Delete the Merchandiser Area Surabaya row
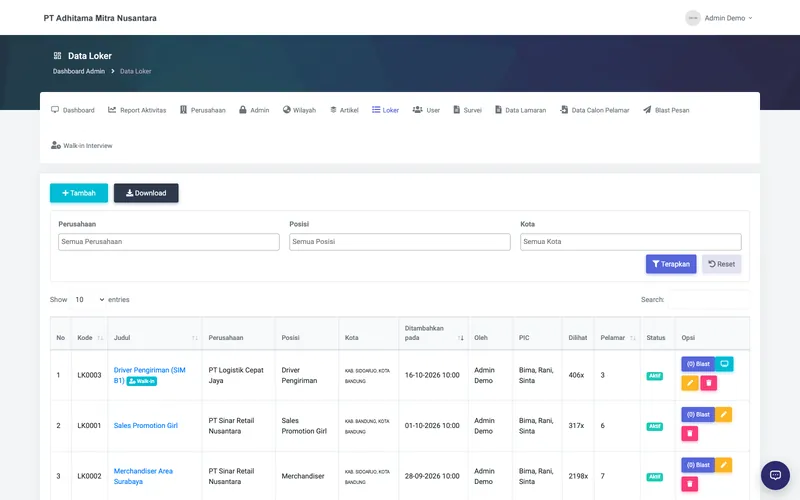This screenshot has height=500, width=800. click(x=690, y=484)
